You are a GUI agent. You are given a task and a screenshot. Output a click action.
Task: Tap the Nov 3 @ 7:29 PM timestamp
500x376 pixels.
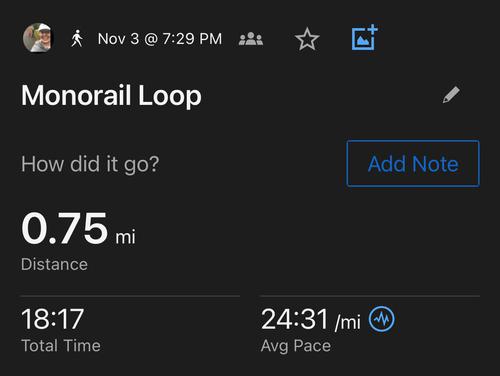pos(160,39)
